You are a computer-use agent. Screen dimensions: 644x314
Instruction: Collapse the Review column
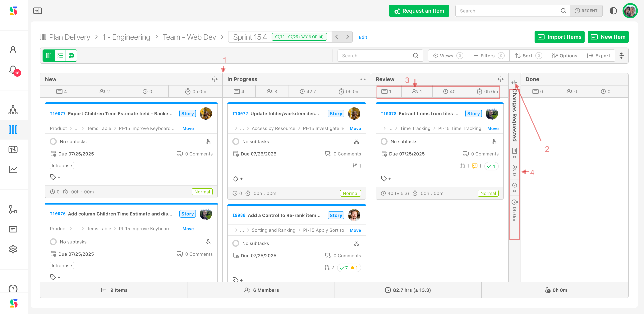click(x=500, y=79)
